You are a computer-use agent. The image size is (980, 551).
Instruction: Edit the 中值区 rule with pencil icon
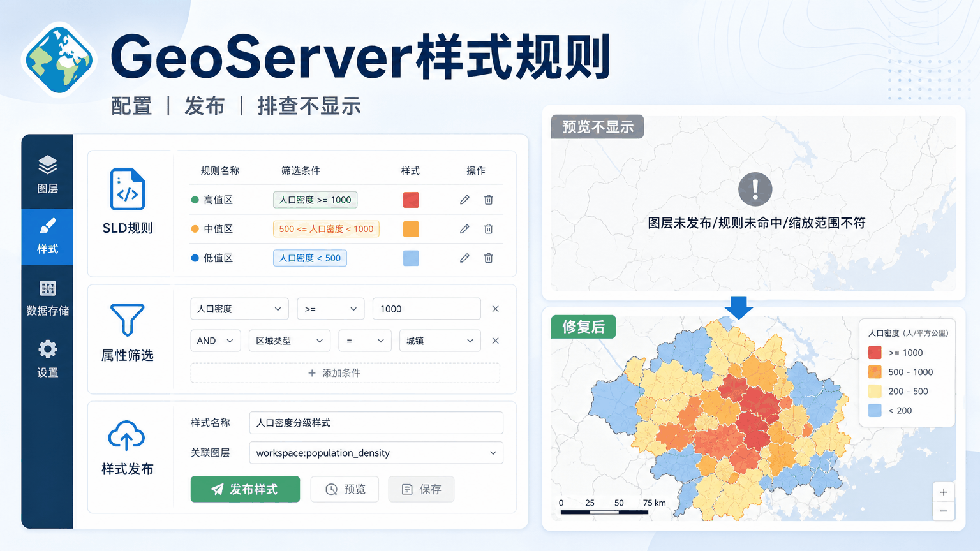[464, 229]
